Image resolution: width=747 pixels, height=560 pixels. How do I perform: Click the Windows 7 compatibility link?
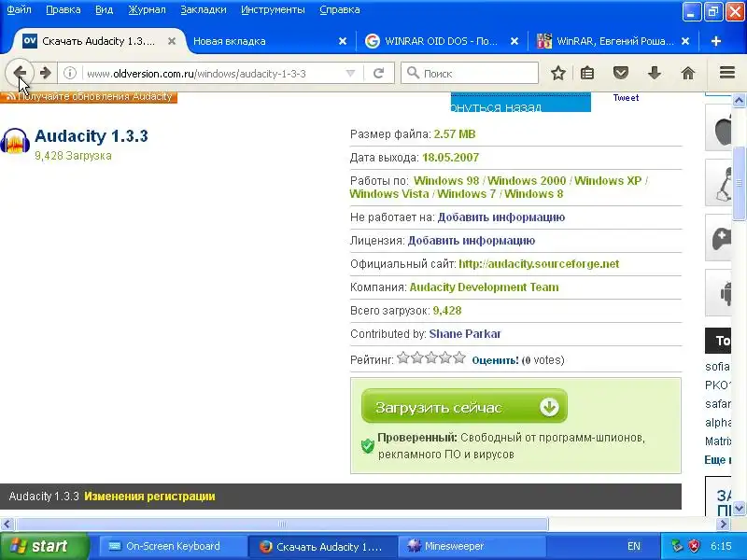coord(466,194)
